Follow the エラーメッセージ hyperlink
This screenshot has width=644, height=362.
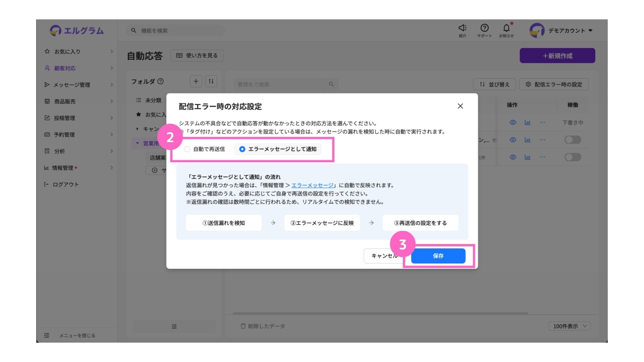click(x=312, y=185)
